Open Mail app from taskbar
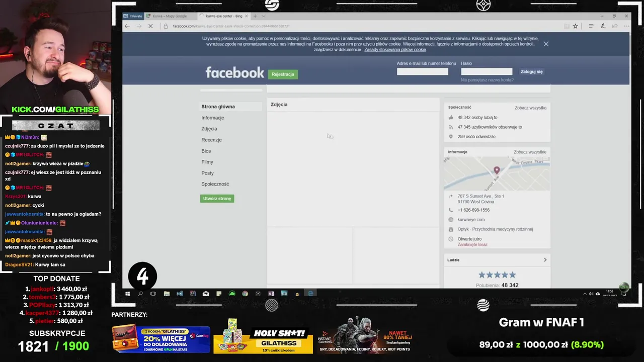Image resolution: width=644 pixels, height=362 pixels. tap(206, 294)
